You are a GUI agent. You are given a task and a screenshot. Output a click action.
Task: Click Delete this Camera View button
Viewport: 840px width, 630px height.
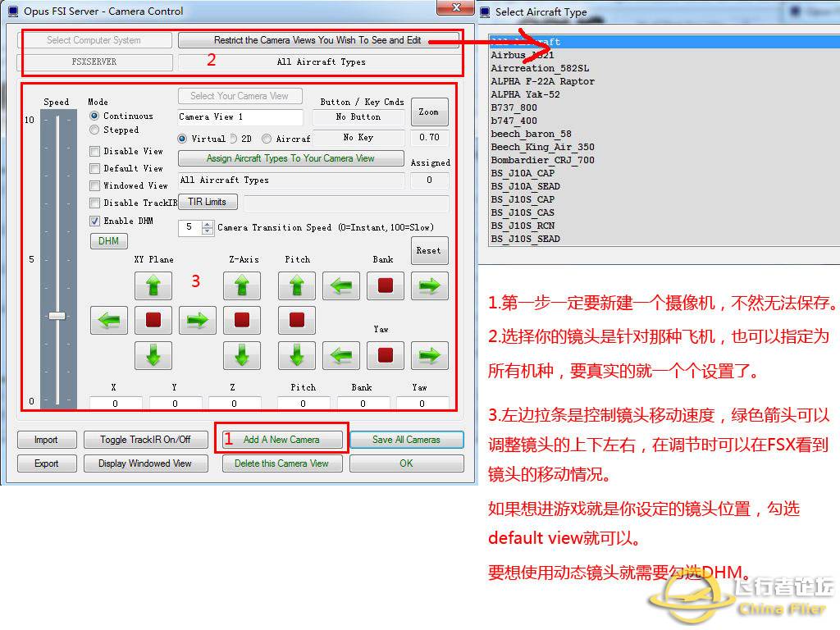282,463
